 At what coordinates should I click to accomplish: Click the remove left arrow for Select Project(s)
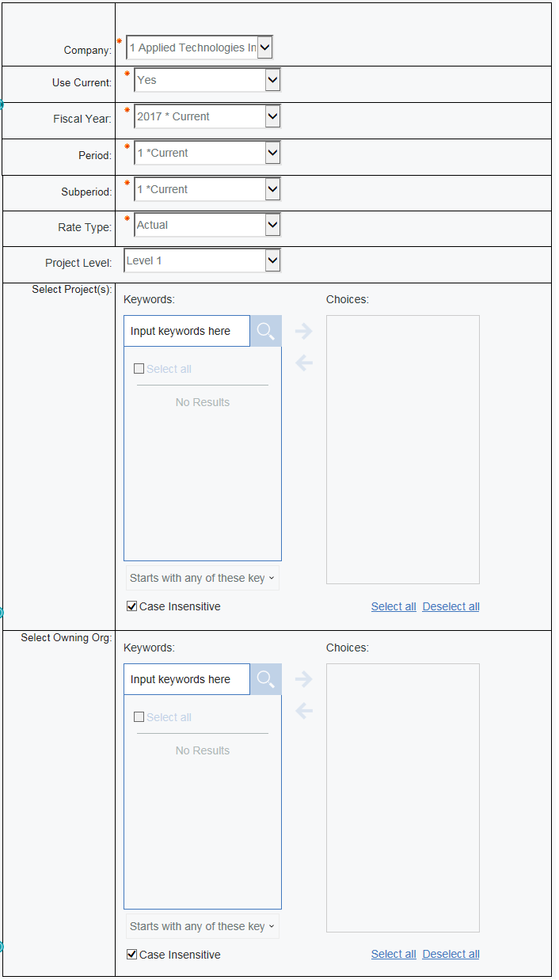pos(303,363)
